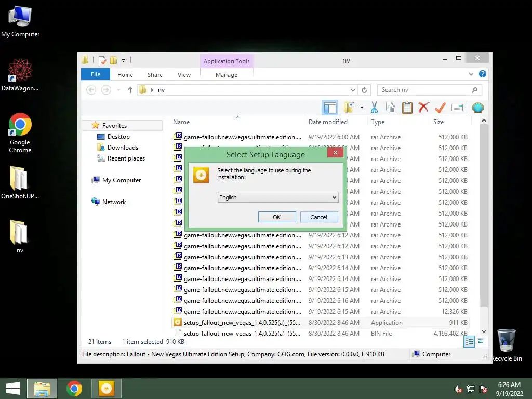Expand the nv breadcrumb arrow
Viewport: 532px width, 399px height.
pyautogui.click(x=152, y=90)
